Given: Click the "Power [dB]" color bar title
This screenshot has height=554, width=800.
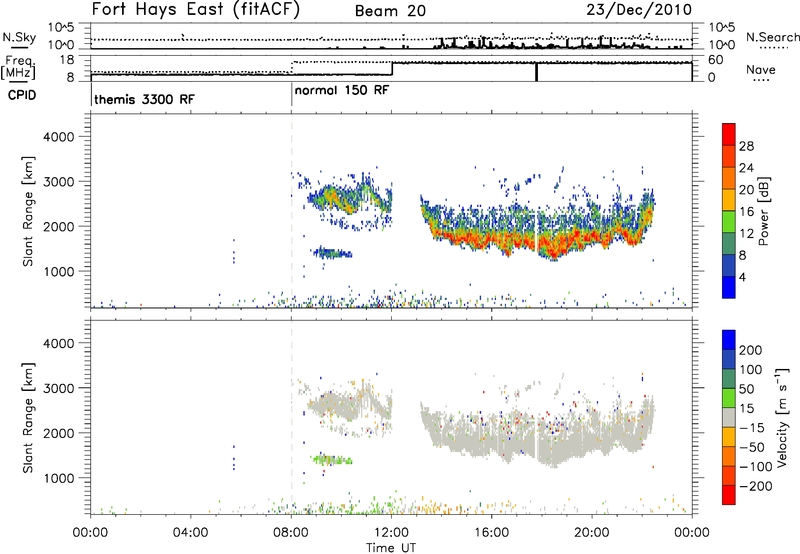Looking at the screenshot, I should (x=764, y=211).
